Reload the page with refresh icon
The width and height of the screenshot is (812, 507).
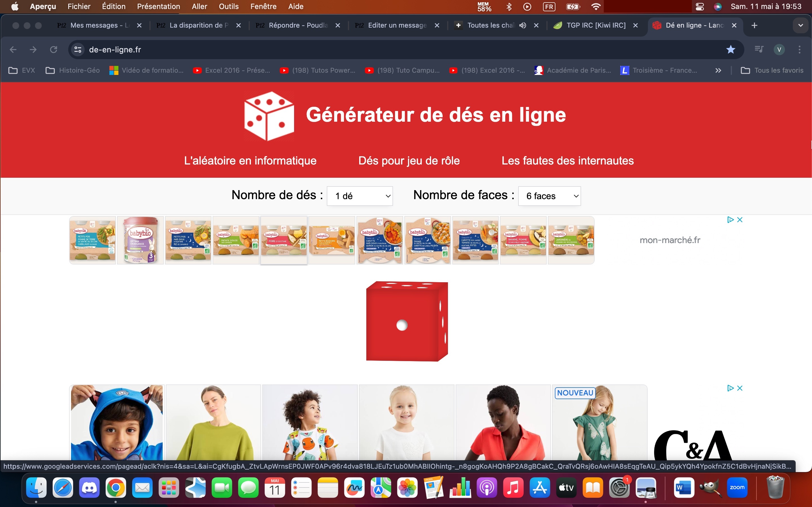click(x=53, y=50)
